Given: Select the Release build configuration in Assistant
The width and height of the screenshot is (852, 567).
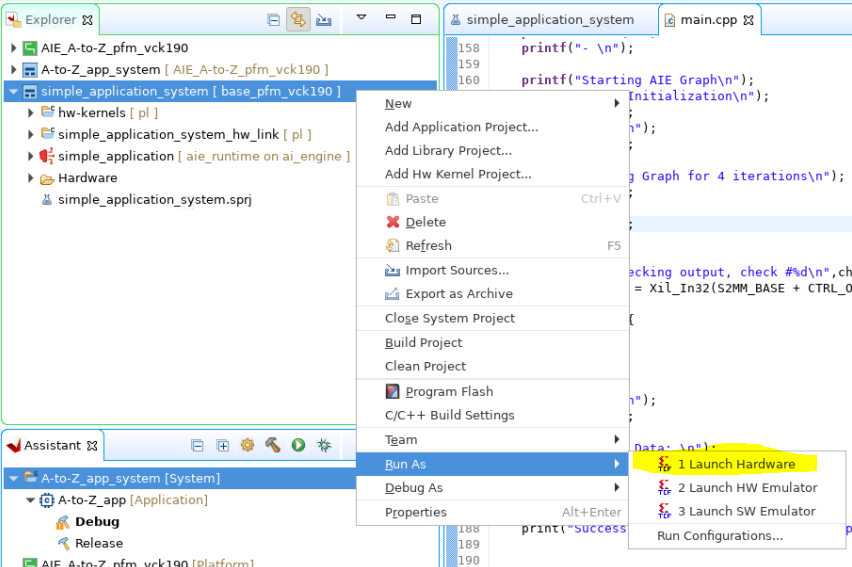Looking at the screenshot, I should (99, 543).
